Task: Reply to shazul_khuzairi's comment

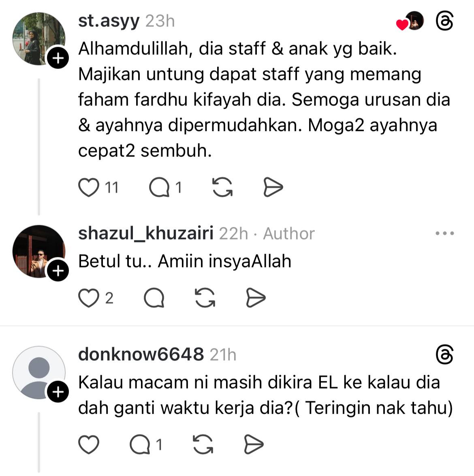Action: click(154, 298)
